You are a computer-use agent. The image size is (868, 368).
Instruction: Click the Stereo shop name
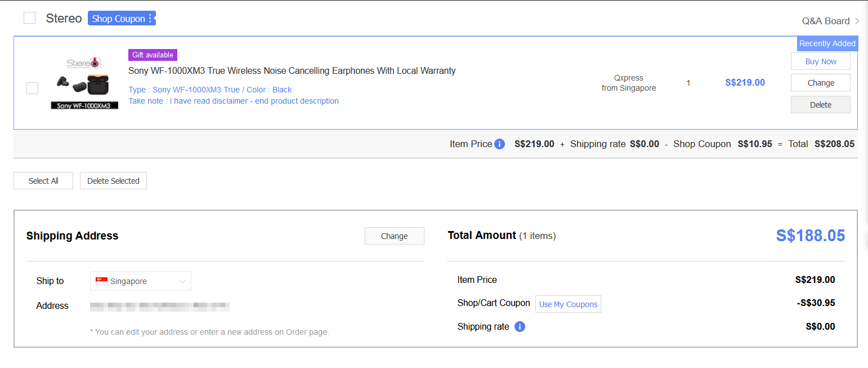(x=64, y=18)
